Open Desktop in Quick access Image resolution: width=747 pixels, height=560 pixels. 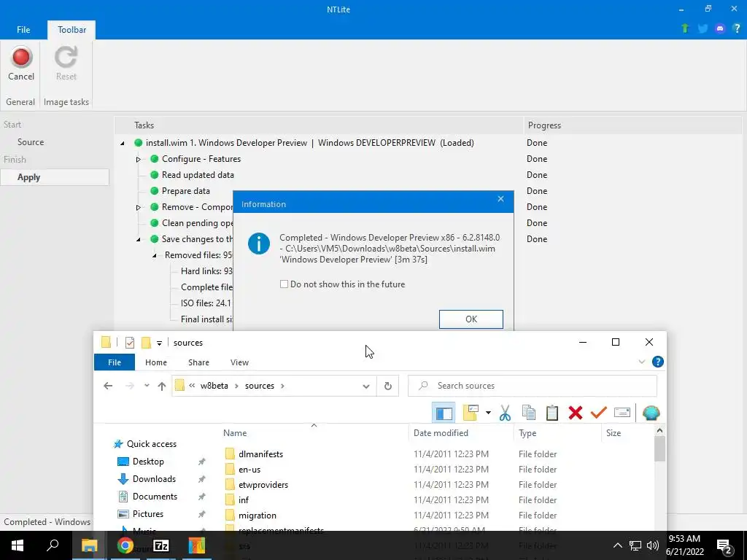147,462
